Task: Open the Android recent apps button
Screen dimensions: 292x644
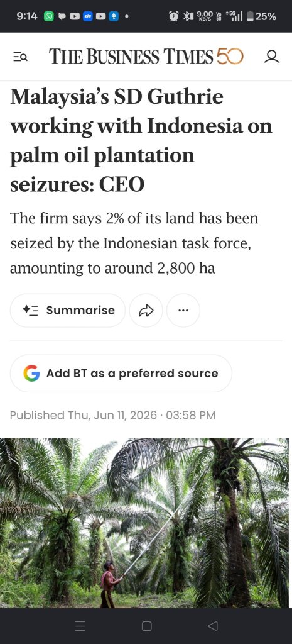Action: coord(80,626)
